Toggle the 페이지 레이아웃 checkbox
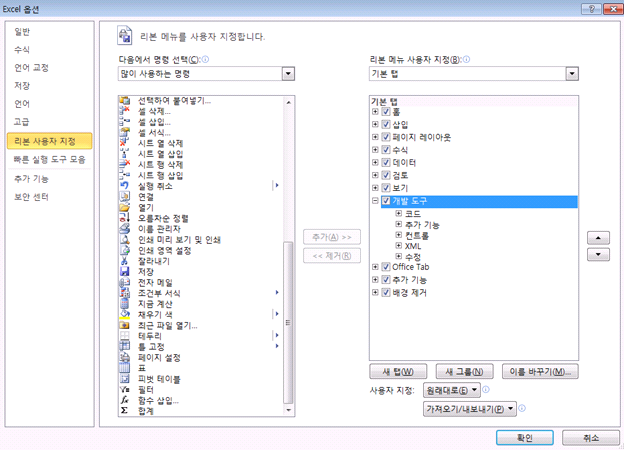Image resolution: width=624 pixels, height=450 pixels. (386, 137)
